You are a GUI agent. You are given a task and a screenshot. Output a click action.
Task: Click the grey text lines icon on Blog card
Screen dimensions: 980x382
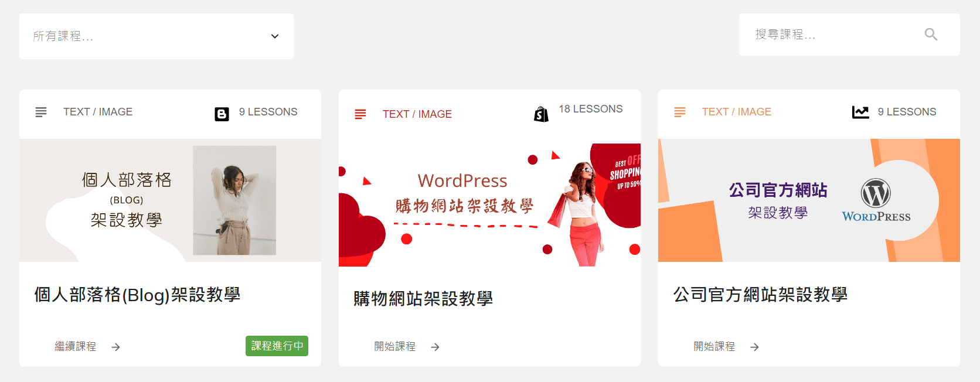click(41, 112)
